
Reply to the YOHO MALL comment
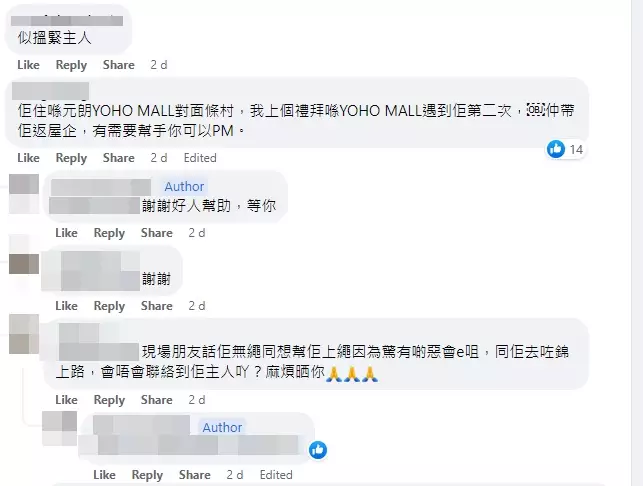[x=71, y=158]
